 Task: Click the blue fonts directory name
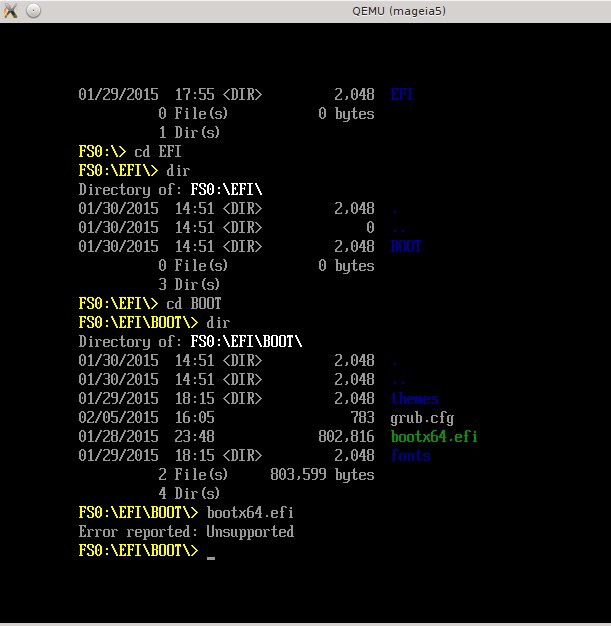coord(410,456)
